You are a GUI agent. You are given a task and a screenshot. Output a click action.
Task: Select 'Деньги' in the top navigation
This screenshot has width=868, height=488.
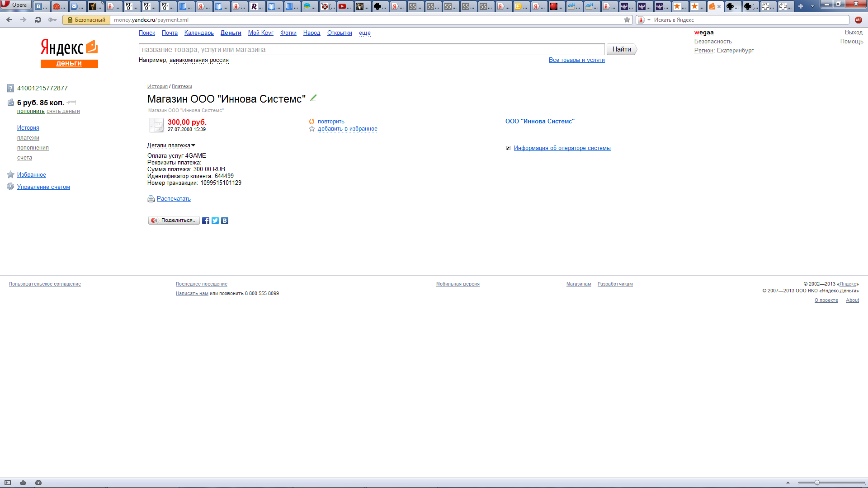click(231, 33)
